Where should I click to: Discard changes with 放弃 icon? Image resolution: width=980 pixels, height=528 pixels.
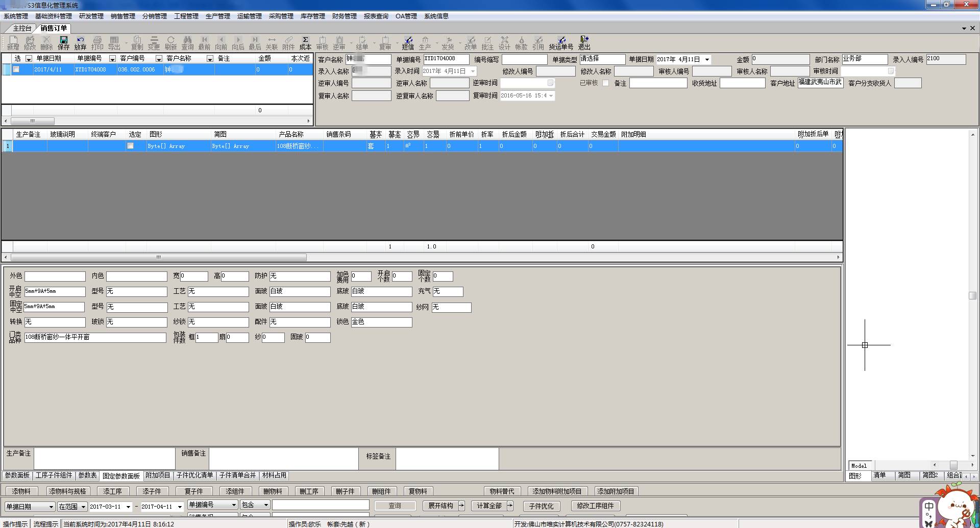pyautogui.click(x=80, y=43)
